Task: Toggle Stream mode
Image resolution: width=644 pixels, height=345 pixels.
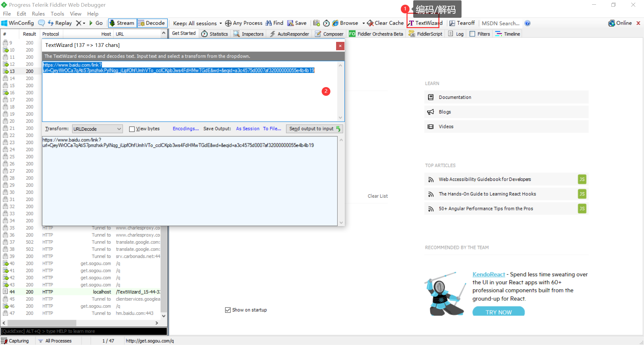Action: [122, 23]
